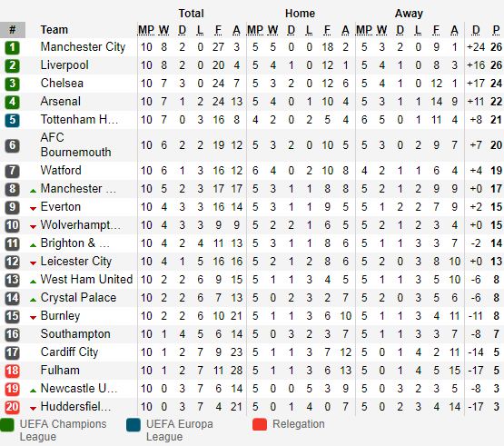Sort by the Team column header
The image size is (504, 446).
[x=54, y=30]
